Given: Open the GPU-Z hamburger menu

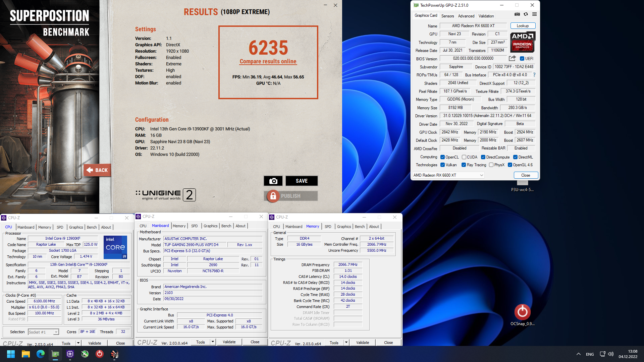Looking at the screenshot, I should point(534,14).
